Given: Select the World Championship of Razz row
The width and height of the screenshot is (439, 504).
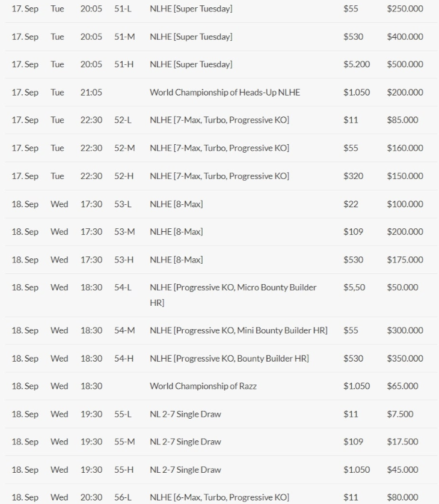Looking at the screenshot, I should click(x=203, y=386).
